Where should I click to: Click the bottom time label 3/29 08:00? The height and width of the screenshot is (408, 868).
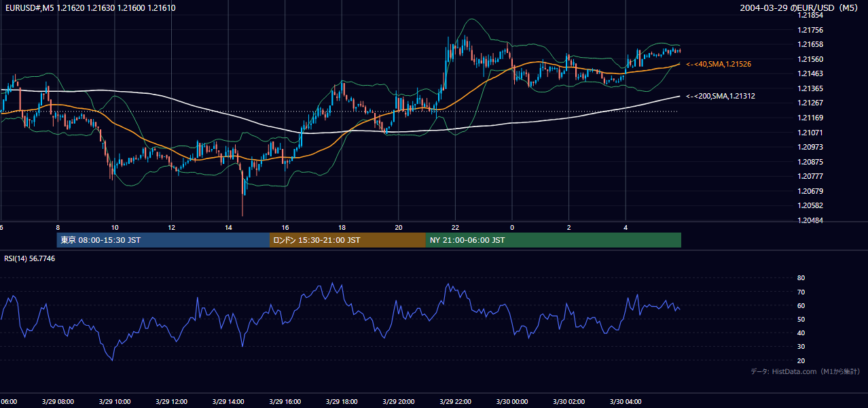coord(58,402)
